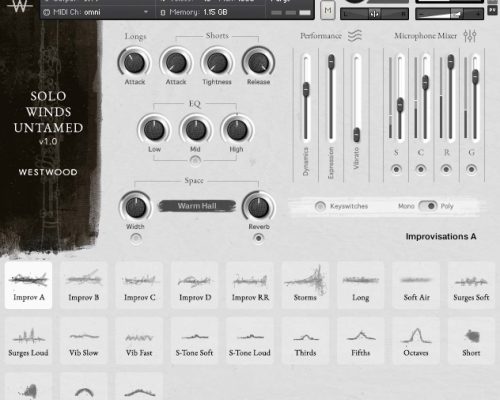Choose the Thirds articulation tile

pyautogui.click(x=305, y=341)
